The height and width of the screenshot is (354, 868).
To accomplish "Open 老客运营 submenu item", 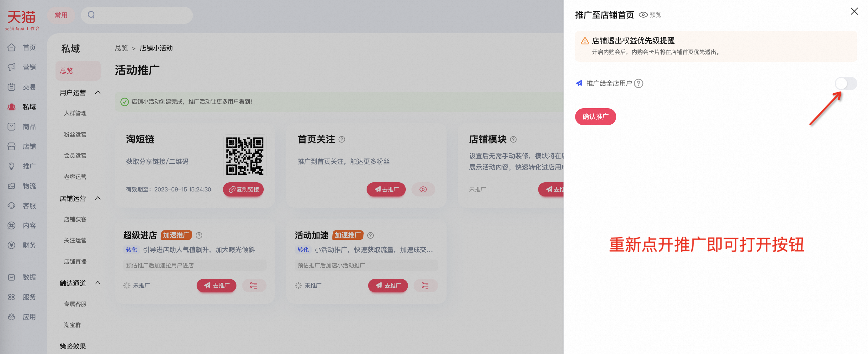I will (75, 177).
